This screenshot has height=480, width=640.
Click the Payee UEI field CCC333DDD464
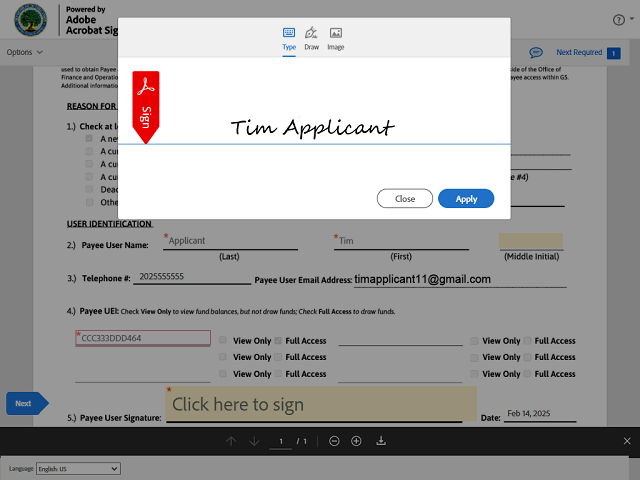143,338
